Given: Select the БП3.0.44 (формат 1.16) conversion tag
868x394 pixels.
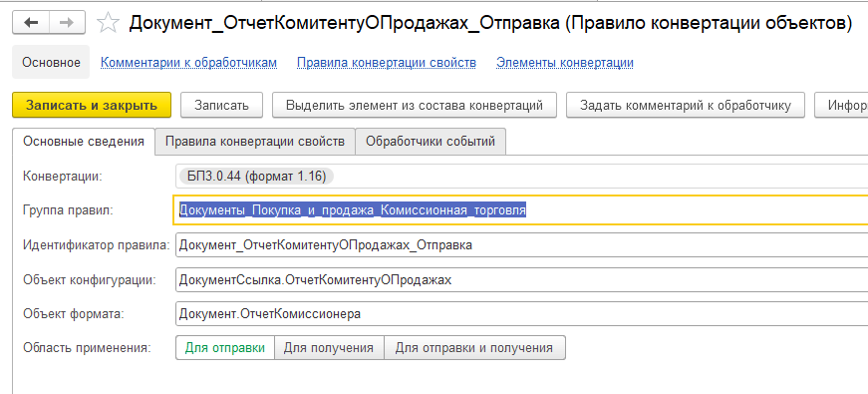Looking at the screenshot, I should pyautogui.click(x=257, y=177).
